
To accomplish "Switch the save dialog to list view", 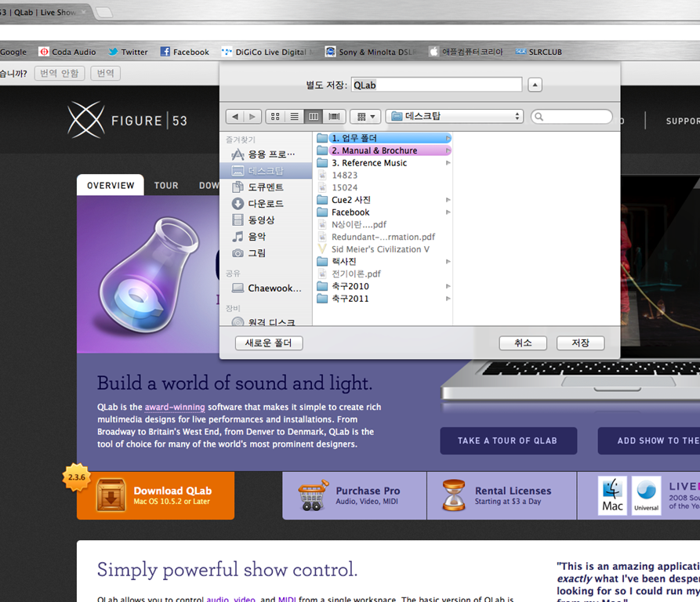I will (x=295, y=117).
